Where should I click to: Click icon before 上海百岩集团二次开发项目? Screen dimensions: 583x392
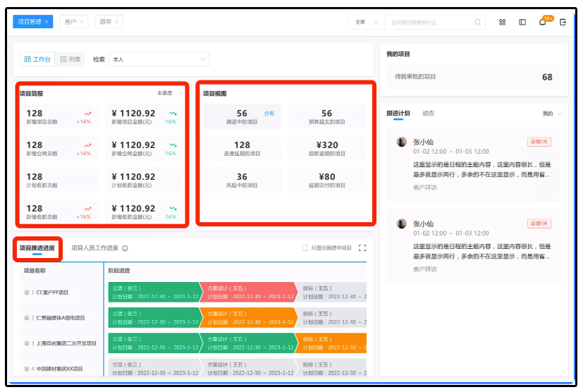pyautogui.click(x=26, y=343)
